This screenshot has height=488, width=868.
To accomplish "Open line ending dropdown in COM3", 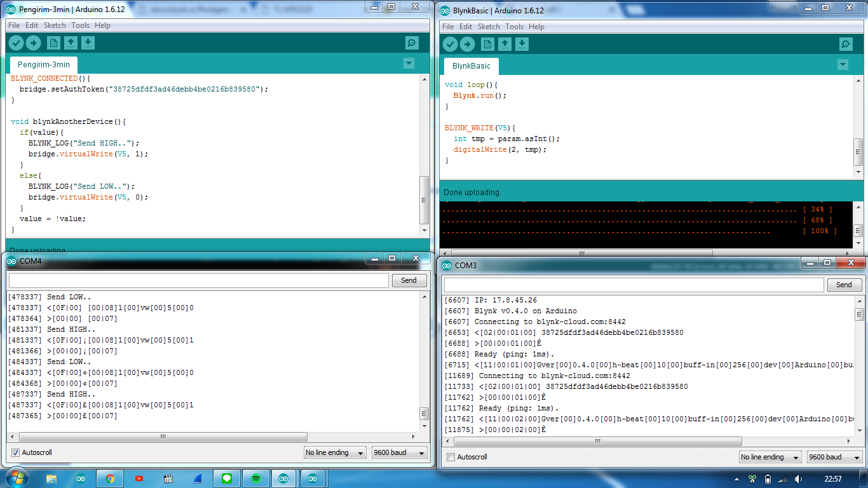I will tap(770, 457).
